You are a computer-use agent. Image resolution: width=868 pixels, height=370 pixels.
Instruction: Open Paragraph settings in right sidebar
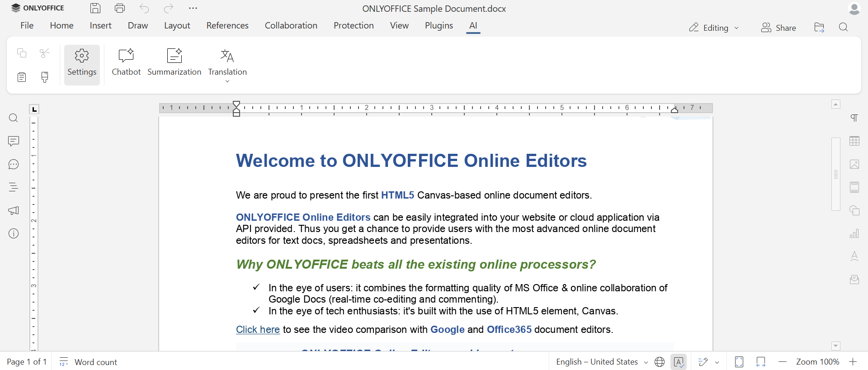click(854, 118)
